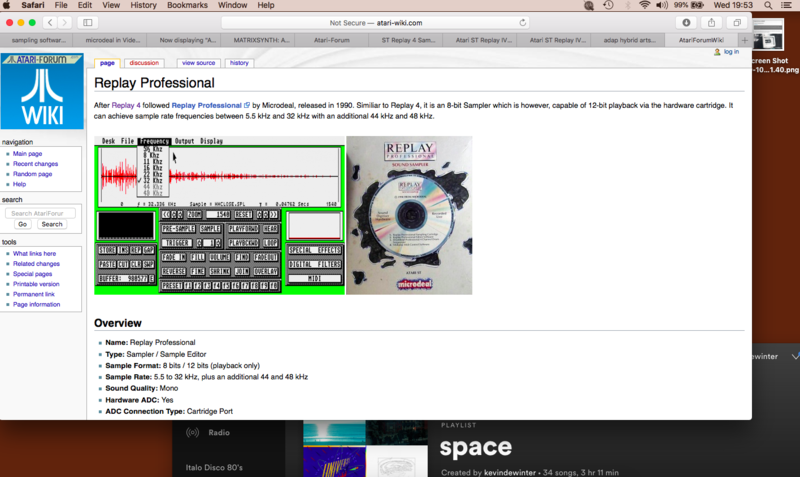Image resolution: width=800 pixels, height=477 pixels.
Task: Open the volume control in the menu bar
Action: (662, 5)
